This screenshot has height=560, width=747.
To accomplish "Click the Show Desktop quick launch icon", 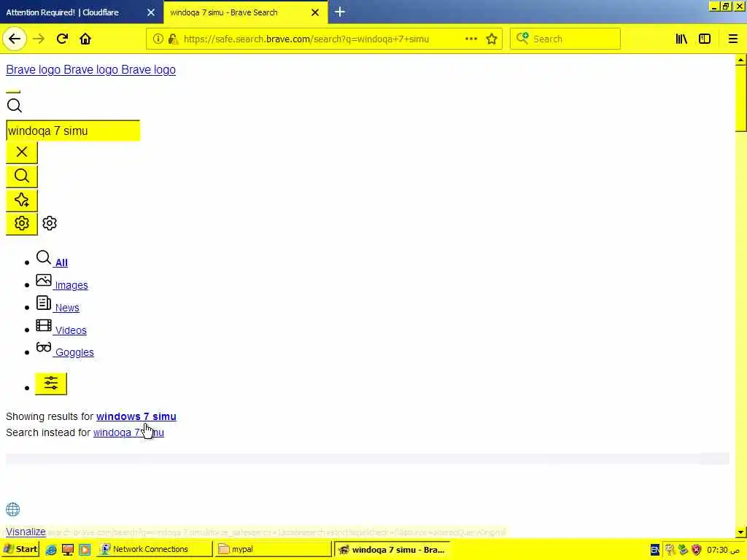I will pyautogui.click(x=68, y=550).
